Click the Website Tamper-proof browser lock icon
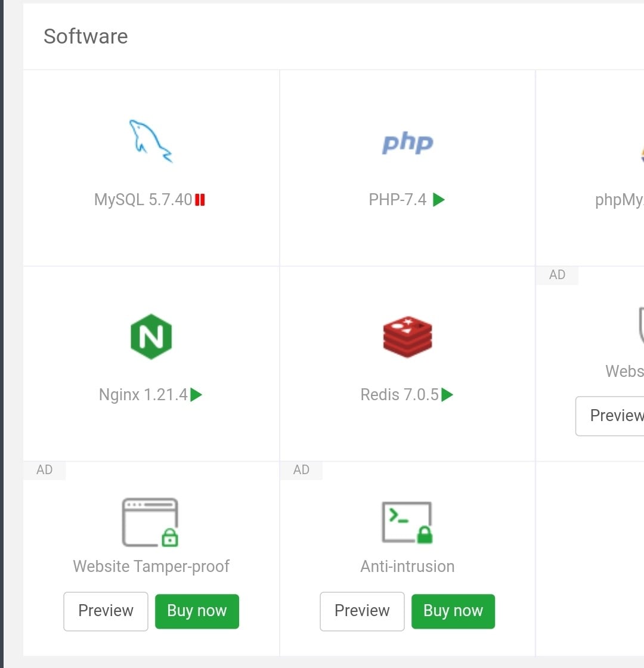The image size is (644, 668). (151, 522)
